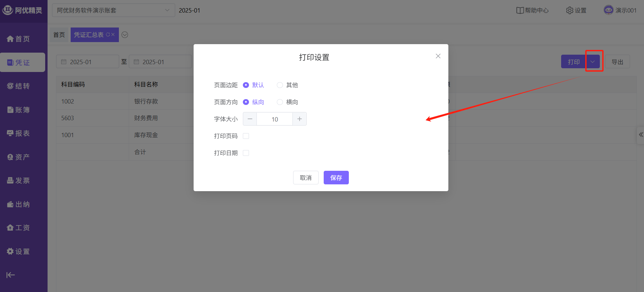
Task: Enable the 打印页码 checkbox
Action: coord(246,136)
